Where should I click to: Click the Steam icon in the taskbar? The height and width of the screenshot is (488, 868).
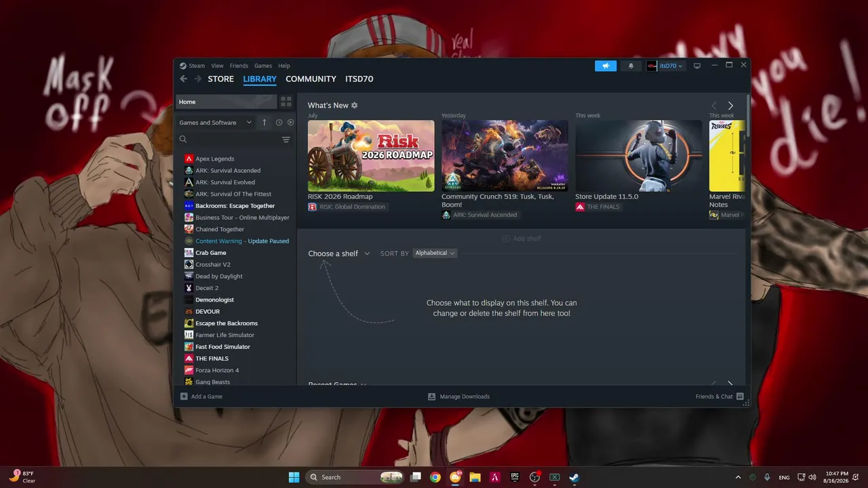point(574,477)
